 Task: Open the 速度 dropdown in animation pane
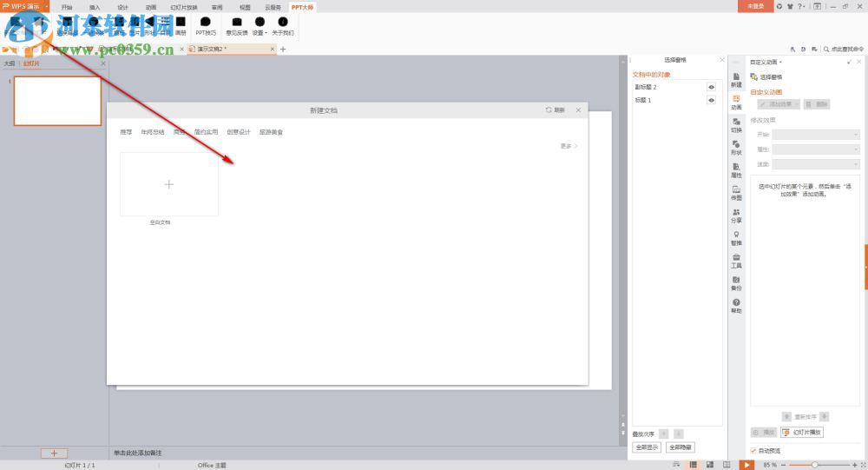pos(816,164)
